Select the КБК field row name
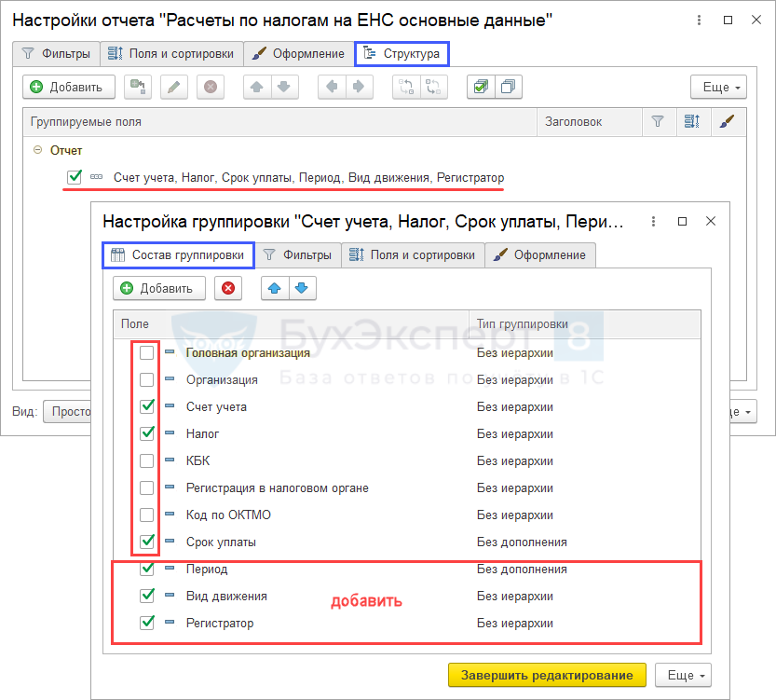Screen dimensions: 776x700 tap(197, 460)
